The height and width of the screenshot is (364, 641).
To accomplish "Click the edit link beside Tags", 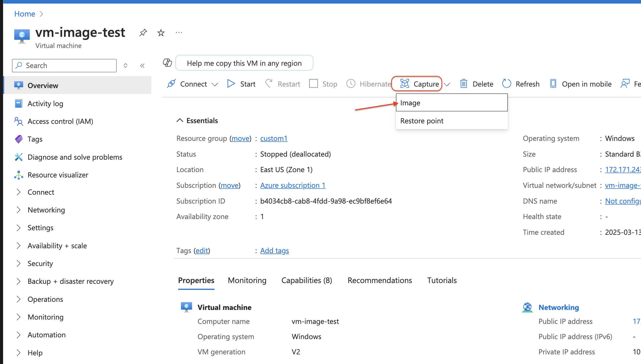I will click(x=202, y=251).
